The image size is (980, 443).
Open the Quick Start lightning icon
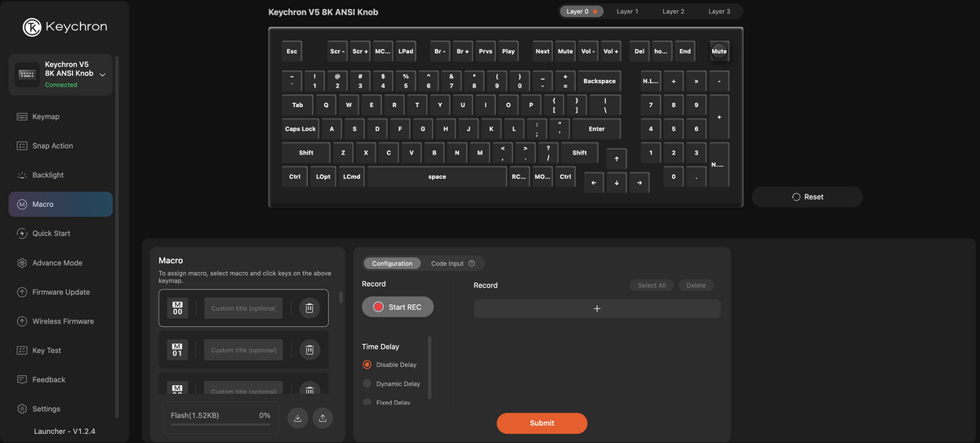point(22,234)
